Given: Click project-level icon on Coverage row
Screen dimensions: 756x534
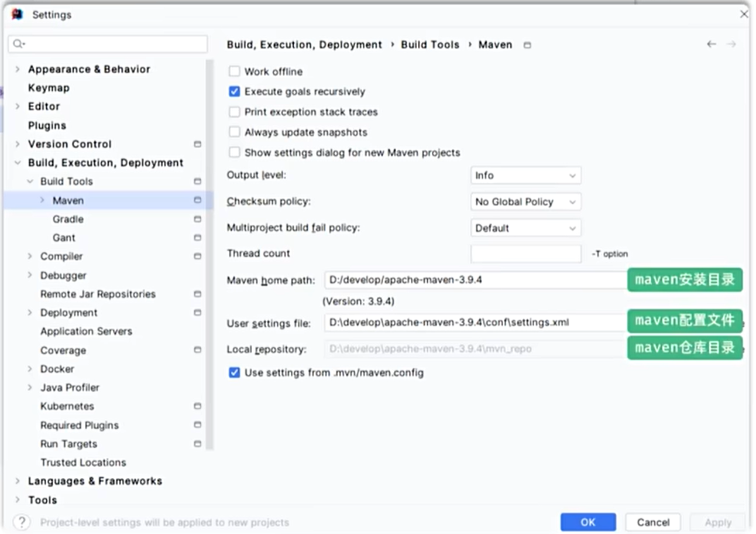Looking at the screenshot, I should (198, 350).
